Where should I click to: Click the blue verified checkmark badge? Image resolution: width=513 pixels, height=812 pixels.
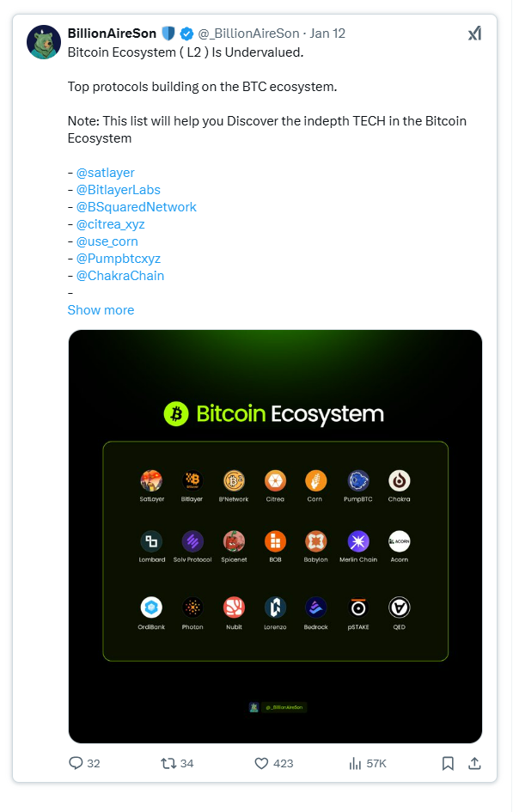click(x=186, y=34)
